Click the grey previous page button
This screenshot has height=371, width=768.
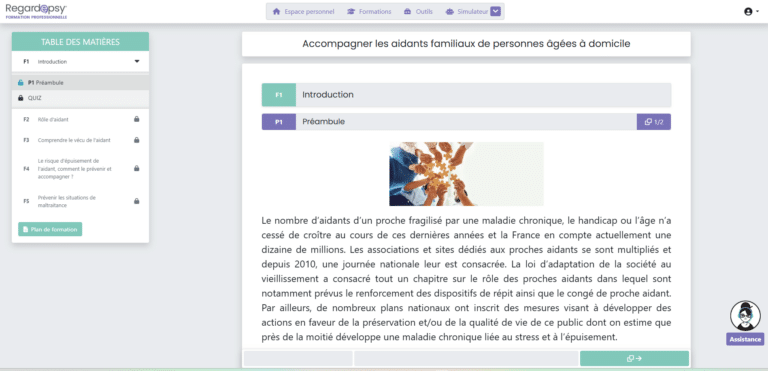[298, 359]
